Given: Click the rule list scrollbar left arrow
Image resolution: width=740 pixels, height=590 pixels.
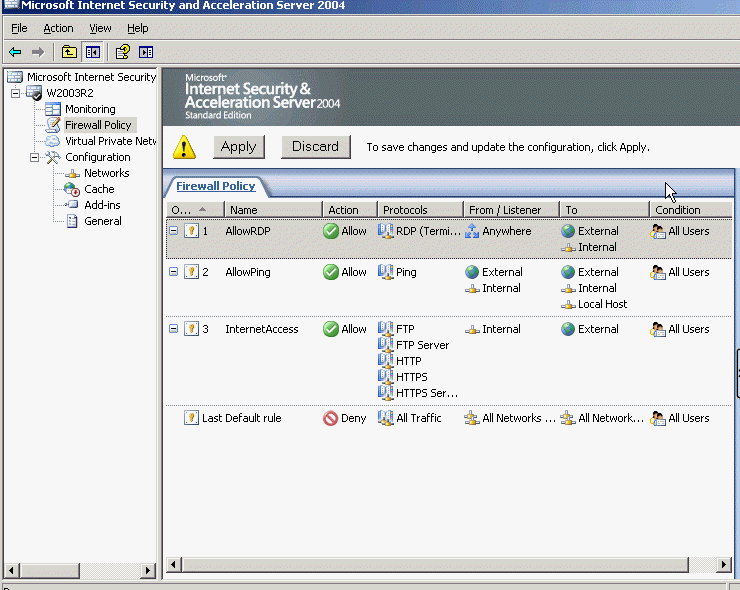Looking at the screenshot, I should coord(173,564).
